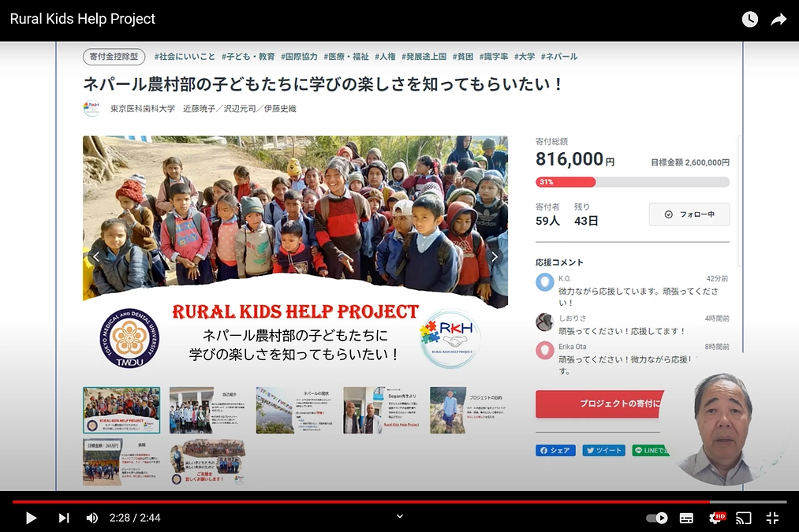Viewport: 799px width, 532px height.
Task: Open the playback Settings gear
Action: tap(716, 518)
